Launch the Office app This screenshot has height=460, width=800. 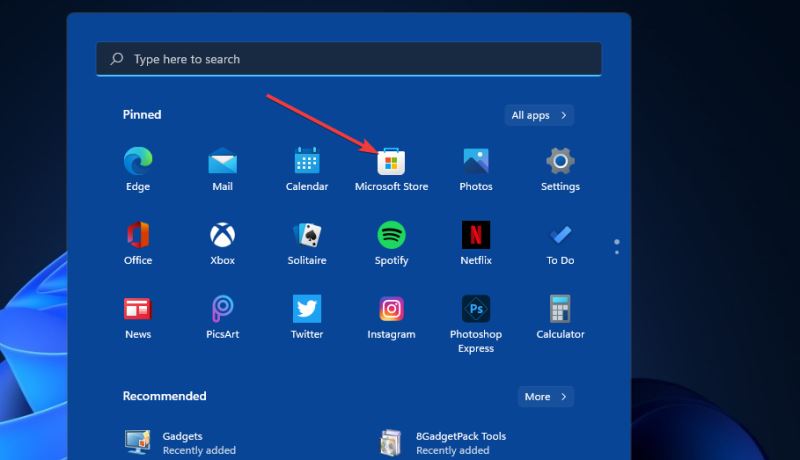pos(138,236)
